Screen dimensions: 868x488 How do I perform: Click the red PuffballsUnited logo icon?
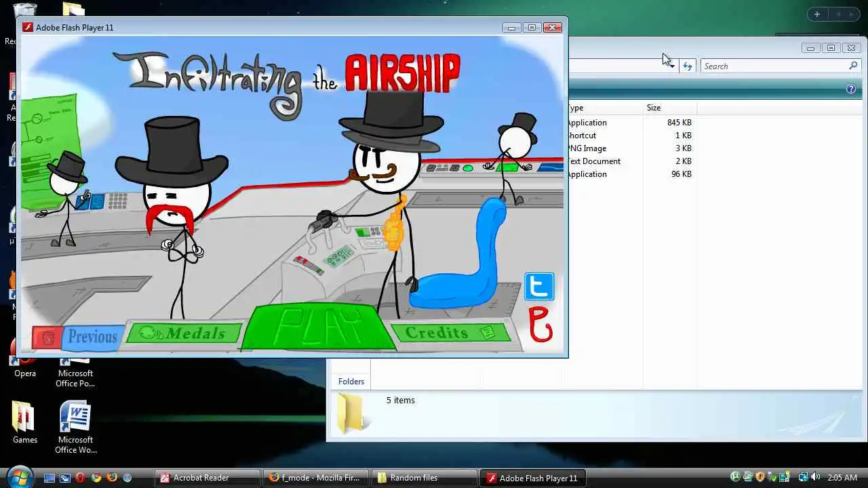pos(540,325)
